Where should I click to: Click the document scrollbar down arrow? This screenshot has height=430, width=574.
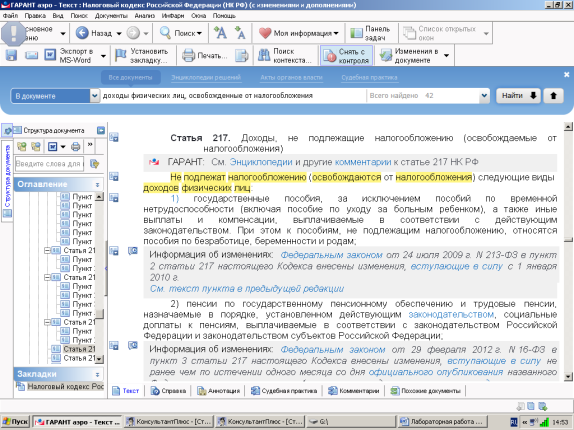[x=568, y=377]
